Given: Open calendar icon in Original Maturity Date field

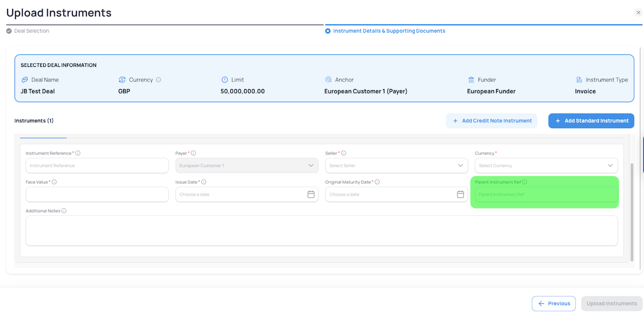Looking at the screenshot, I should (460, 194).
